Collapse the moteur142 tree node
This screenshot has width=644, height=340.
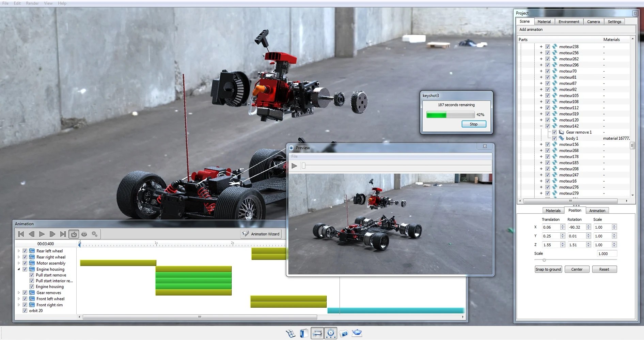tap(541, 126)
